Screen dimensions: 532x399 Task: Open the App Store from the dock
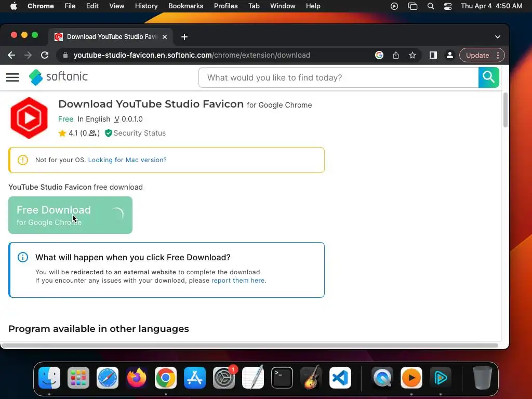(195, 378)
